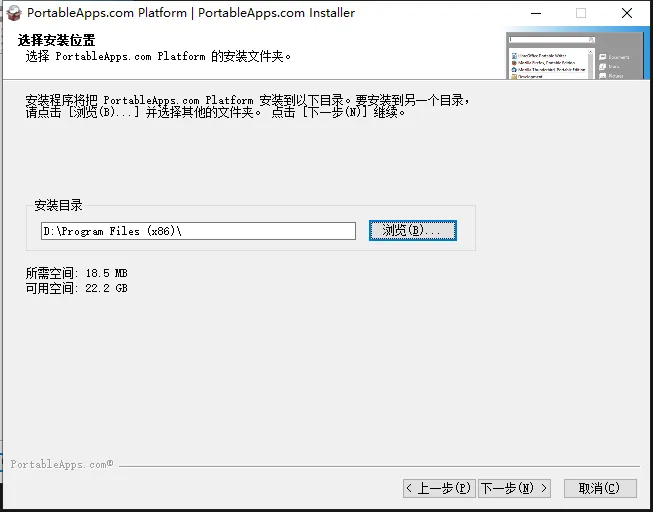Proceed with 下一步(N) button
This screenshot has width=653, height=512.
pyautogui.click(x=514, y=488)
